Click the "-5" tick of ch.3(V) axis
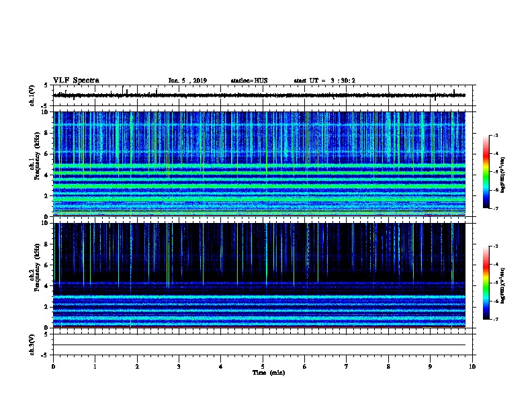The width and height of the screenshot is (532, 411). pyautogui.click(x=45, y=355)
